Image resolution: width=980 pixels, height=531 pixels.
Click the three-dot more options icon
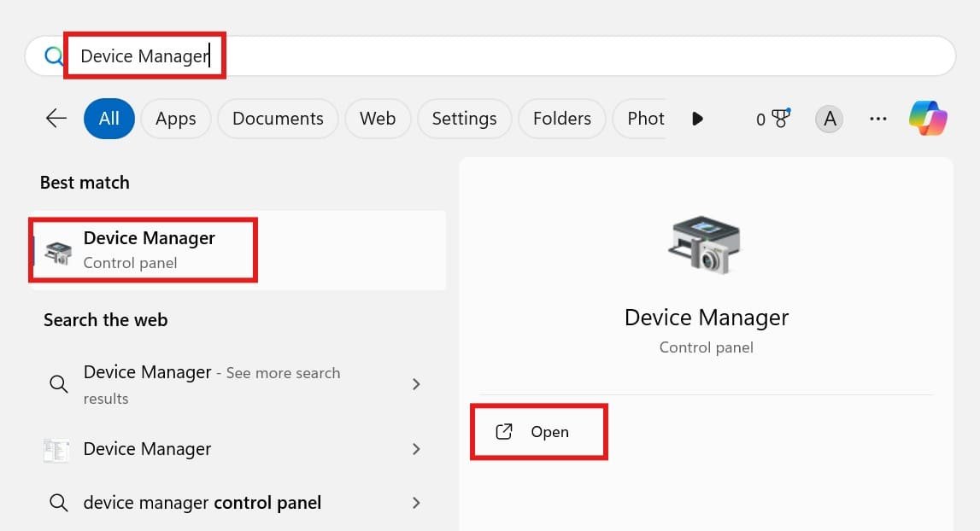pos(877,119)
